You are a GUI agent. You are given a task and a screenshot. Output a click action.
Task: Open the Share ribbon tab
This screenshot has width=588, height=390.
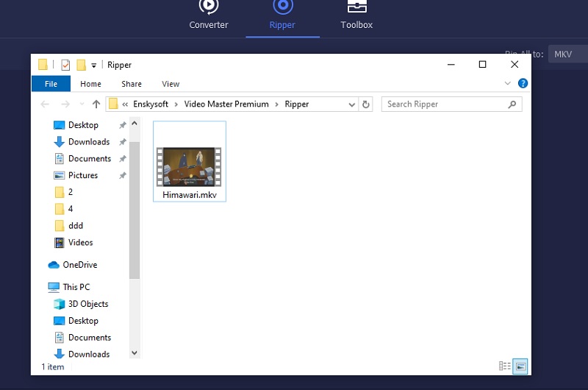132,84
